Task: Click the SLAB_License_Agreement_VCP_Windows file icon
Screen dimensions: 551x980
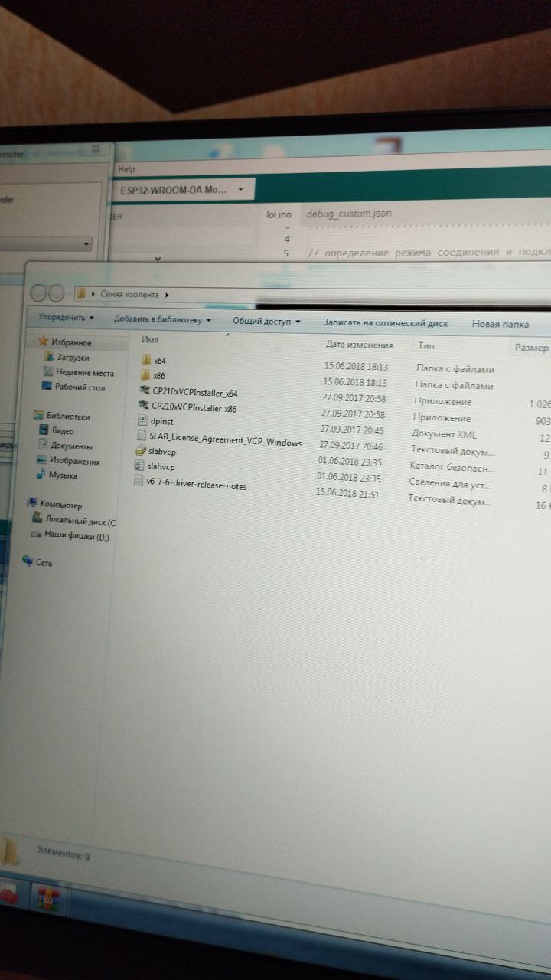Action: (141, 436)
